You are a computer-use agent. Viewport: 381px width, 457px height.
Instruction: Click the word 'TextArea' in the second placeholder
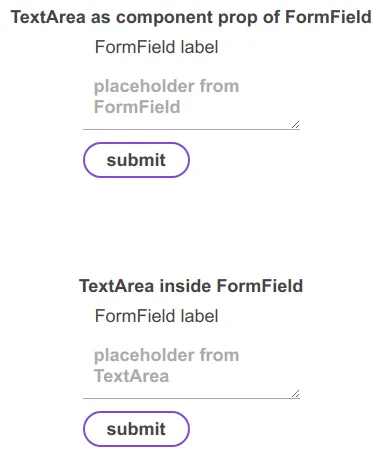131,376
